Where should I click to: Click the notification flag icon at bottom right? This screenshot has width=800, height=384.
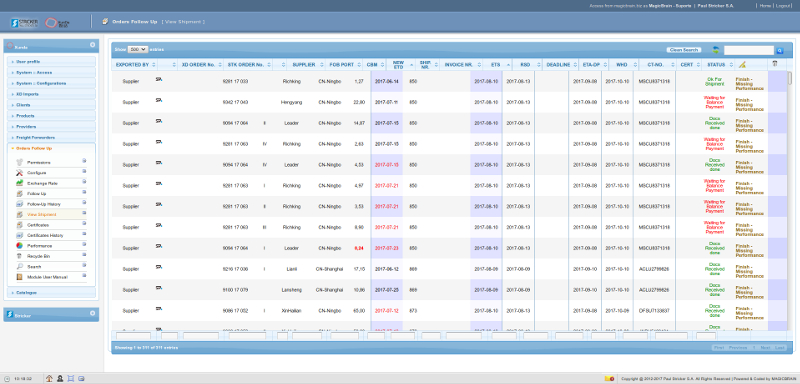(609, 379)
